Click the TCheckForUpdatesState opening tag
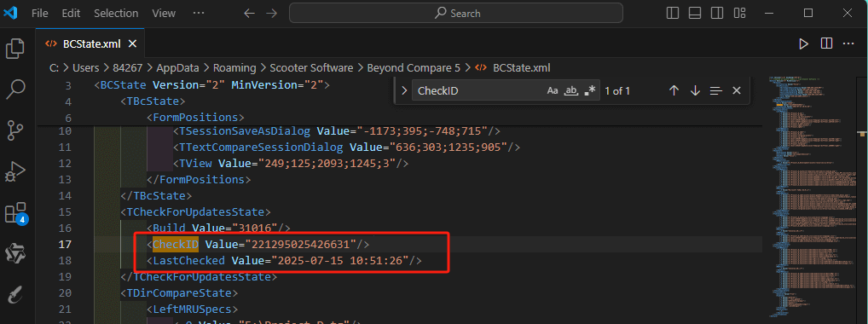The height and width of the screenshot is (324, 868). tap(195, 212)
